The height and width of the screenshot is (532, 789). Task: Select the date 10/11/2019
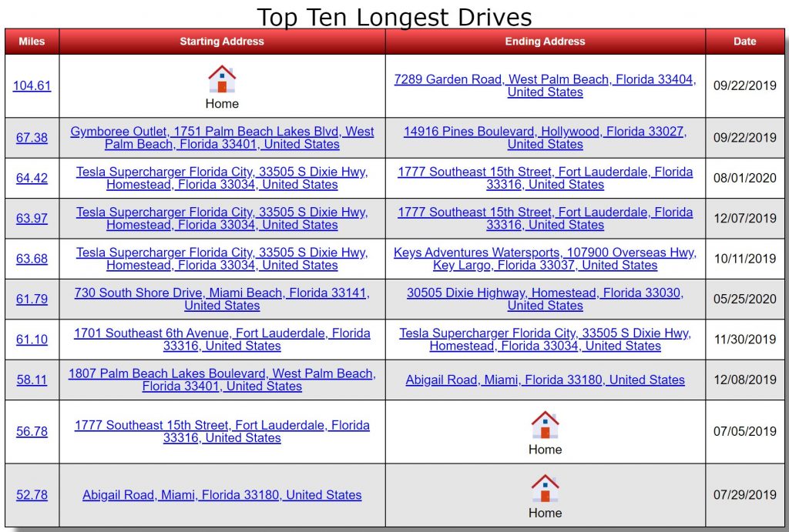[x=745, y=259]
